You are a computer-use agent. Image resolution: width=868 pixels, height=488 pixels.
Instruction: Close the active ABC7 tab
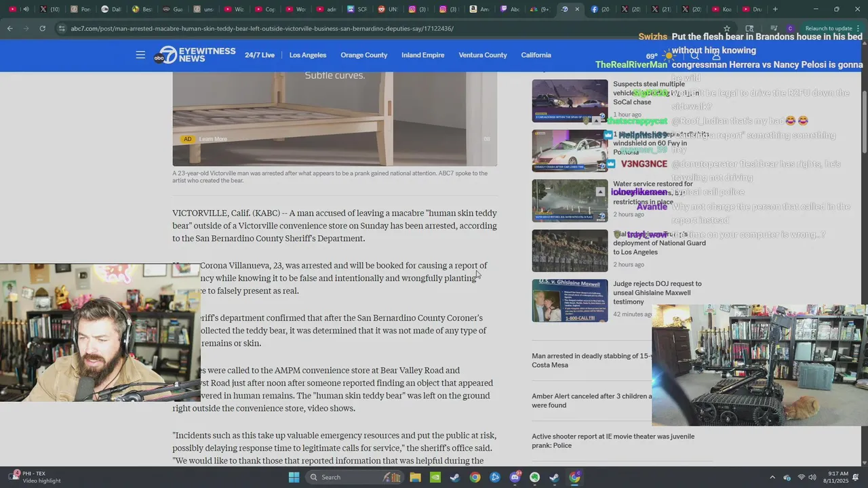577,9
